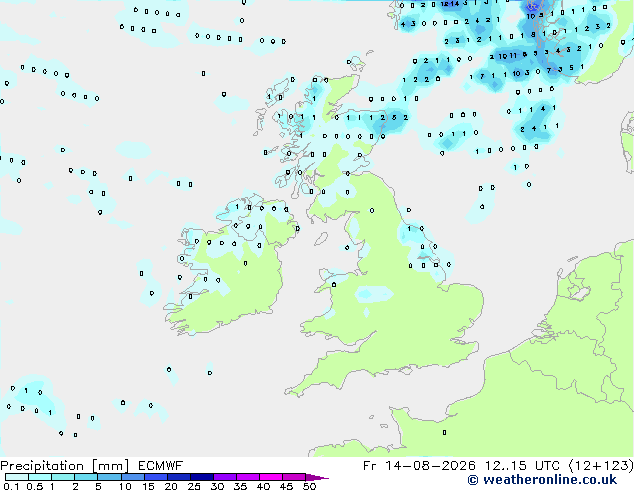Open the weatheronline.co.uk copyright link
Viewport: 634px width, 490px height.
coord(542,480)
